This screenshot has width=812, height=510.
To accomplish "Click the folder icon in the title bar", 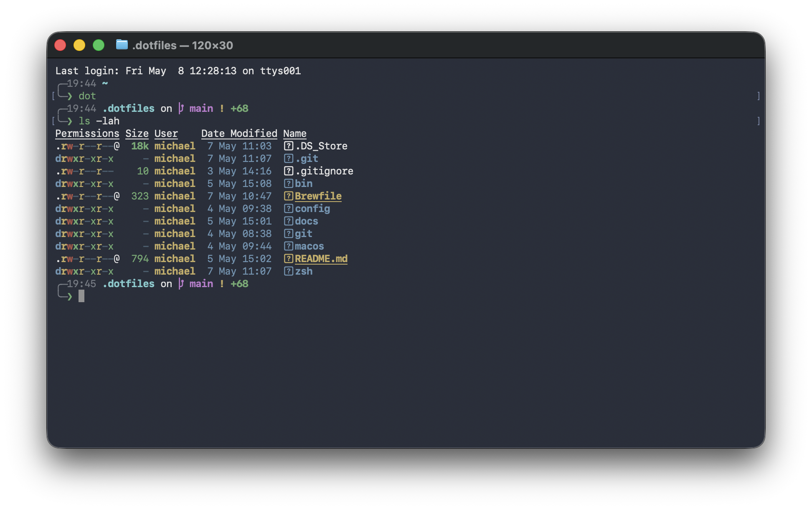I will (122, 45).
